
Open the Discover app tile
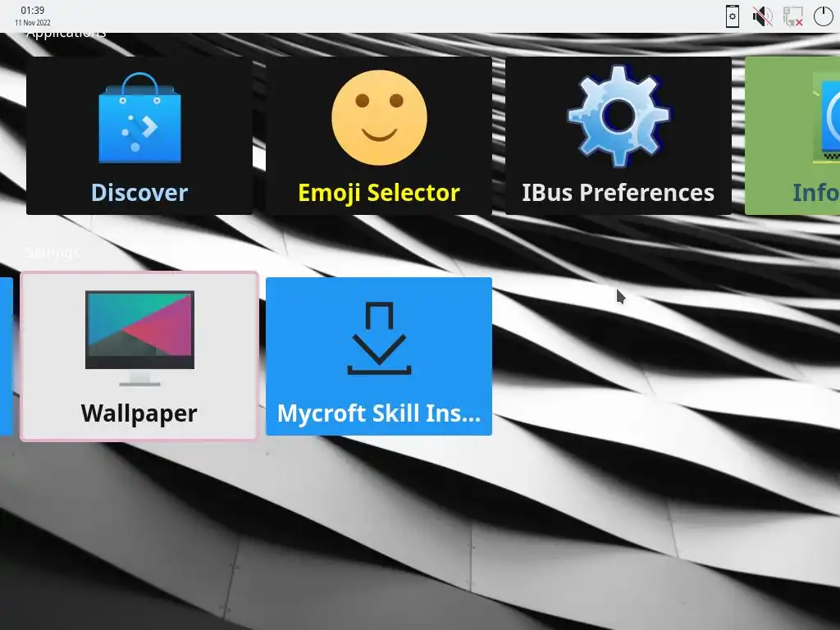point(139,136)
